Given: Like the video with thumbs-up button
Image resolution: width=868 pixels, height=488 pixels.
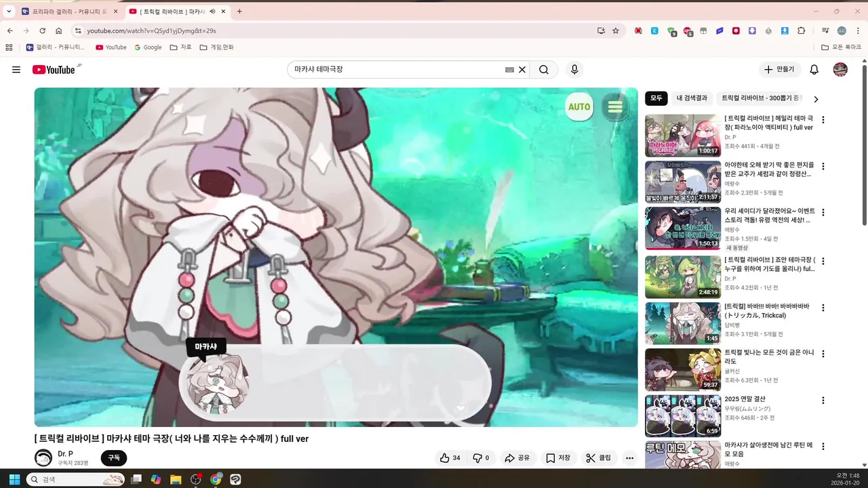Looking at the screenshot, I should pyautogui.click(x=450, y=458).
